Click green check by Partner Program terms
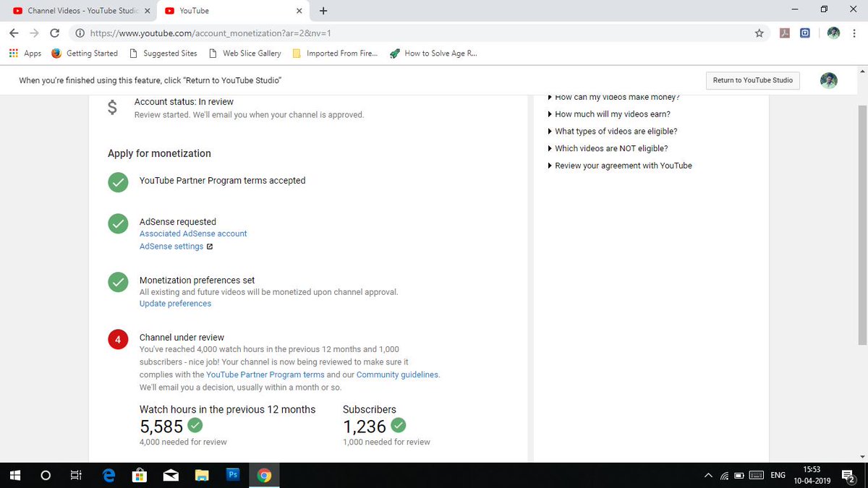Image resolution: width=868 pixels, height=488 pixels. (118, 182)
